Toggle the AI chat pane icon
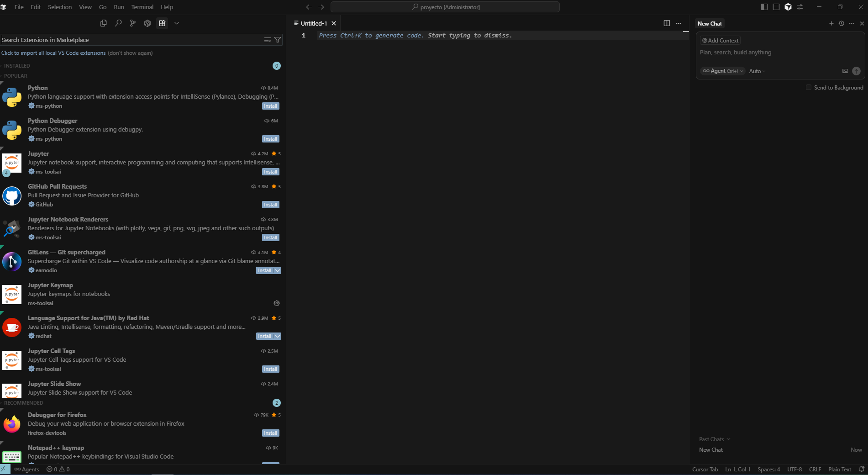 (x=788, y=7)
